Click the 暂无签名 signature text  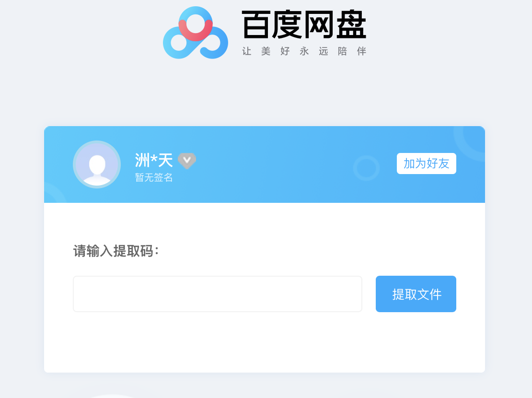(154, 177)
